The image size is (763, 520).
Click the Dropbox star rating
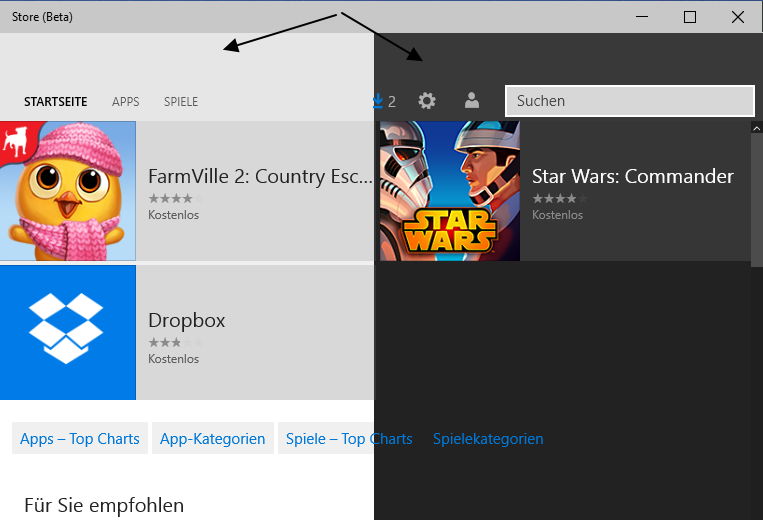175,342
